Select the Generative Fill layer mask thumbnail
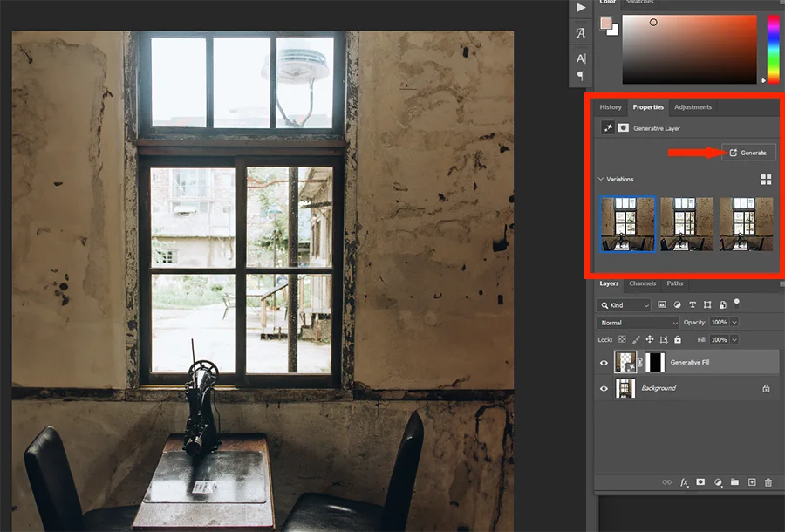This screenshot has width=785, height=532. (655, 362)
